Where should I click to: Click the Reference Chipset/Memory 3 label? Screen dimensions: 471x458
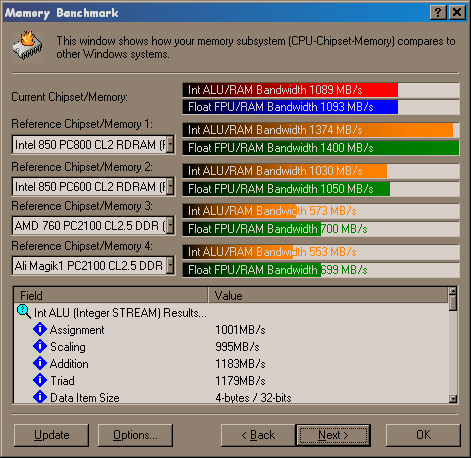(x=82, y=206)
